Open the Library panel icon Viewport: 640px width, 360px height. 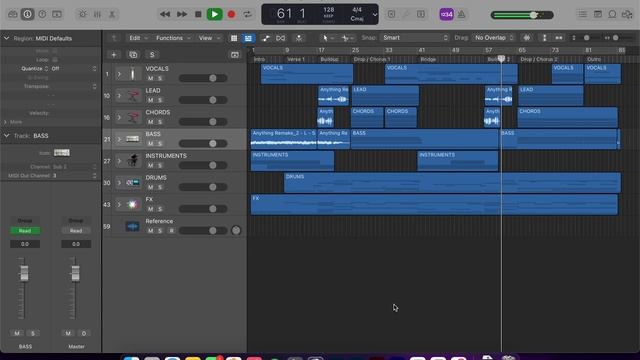(13, 14)
